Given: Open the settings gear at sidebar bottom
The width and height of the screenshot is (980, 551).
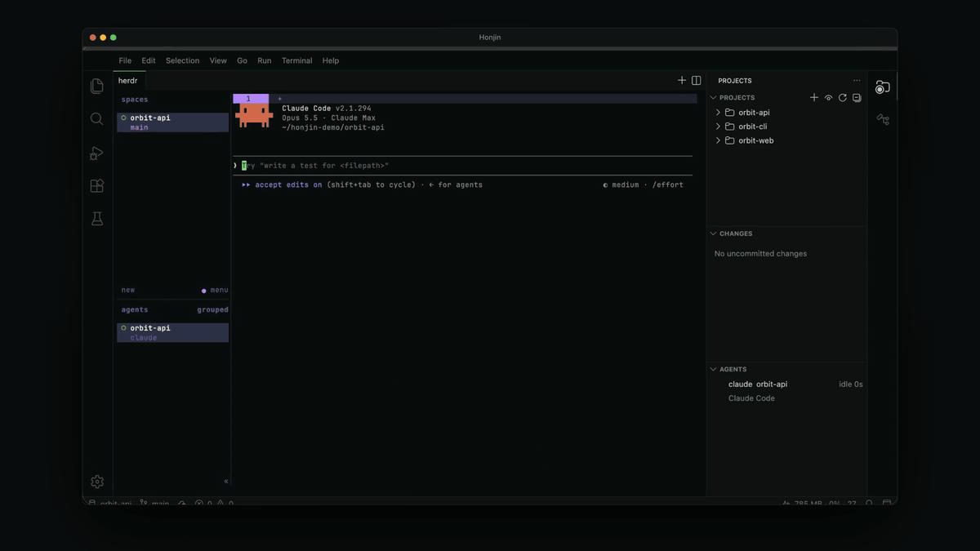Looking at the screenshot, I should (96, 482).
